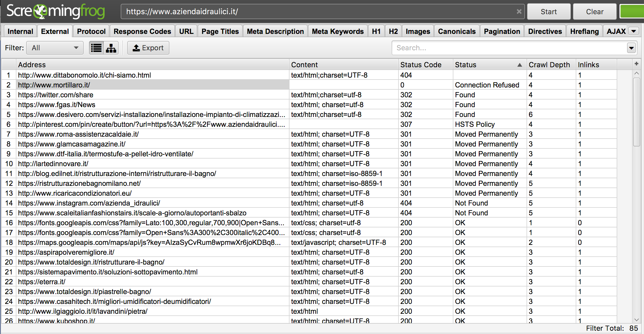Select the sistemapavimento.it soluzioni-sottopavimento row
644x334 pixels.
(x=309, y=272)
